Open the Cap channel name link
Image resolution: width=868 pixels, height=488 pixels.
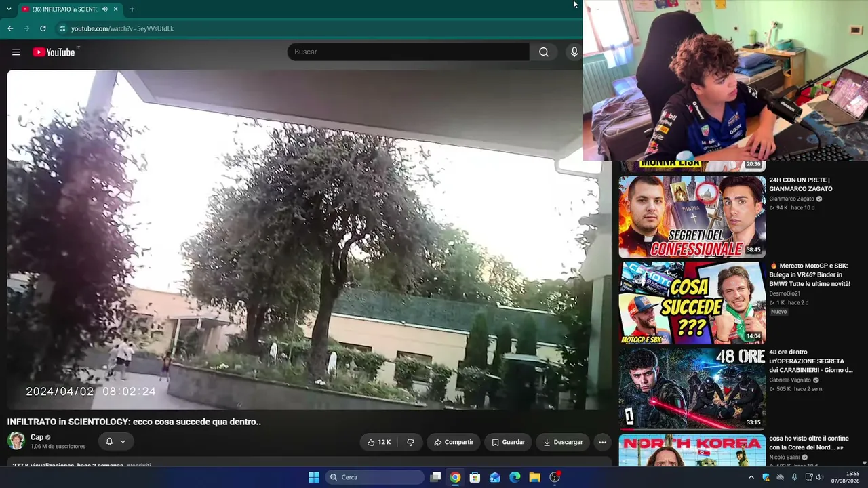pos(37,438)
